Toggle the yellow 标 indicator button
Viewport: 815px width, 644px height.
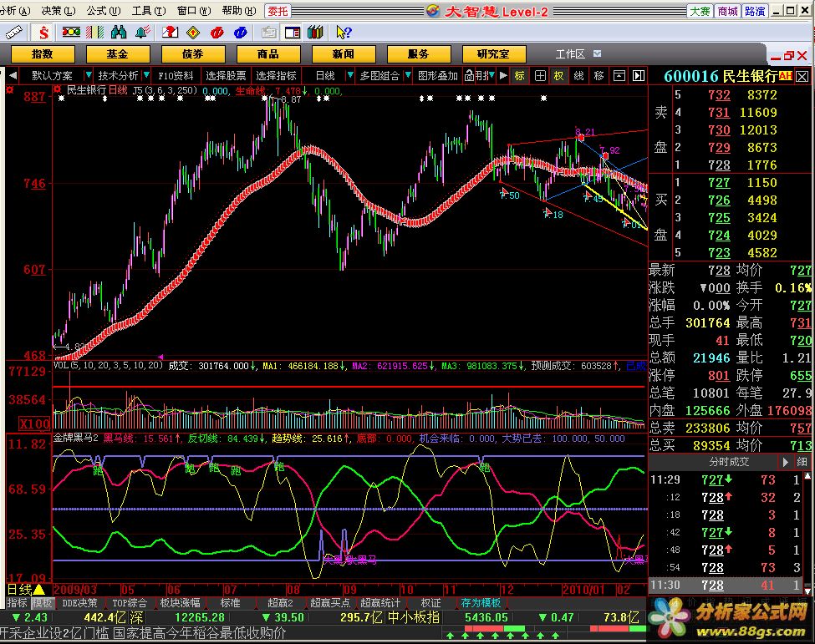pos(520,76)
